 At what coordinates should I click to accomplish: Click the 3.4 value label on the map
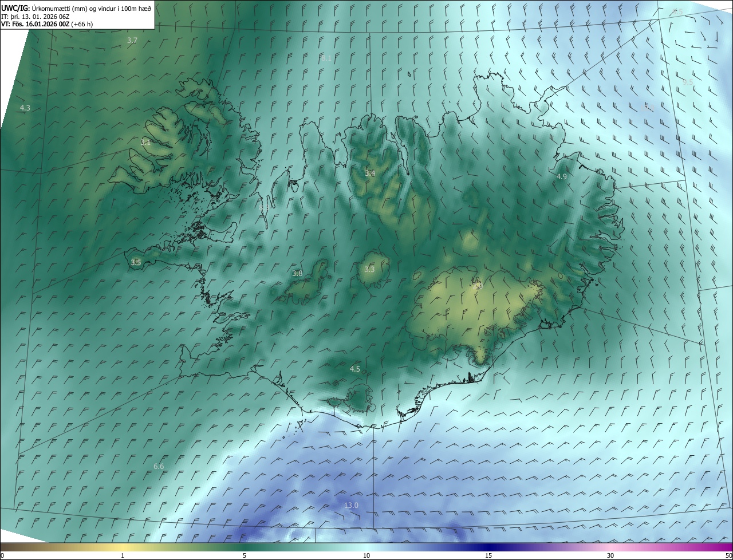tap(370, 173)
